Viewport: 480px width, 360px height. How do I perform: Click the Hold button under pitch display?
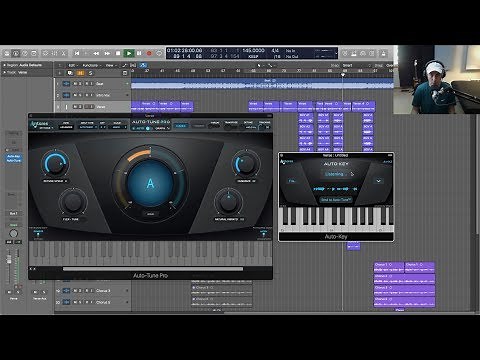151,214
